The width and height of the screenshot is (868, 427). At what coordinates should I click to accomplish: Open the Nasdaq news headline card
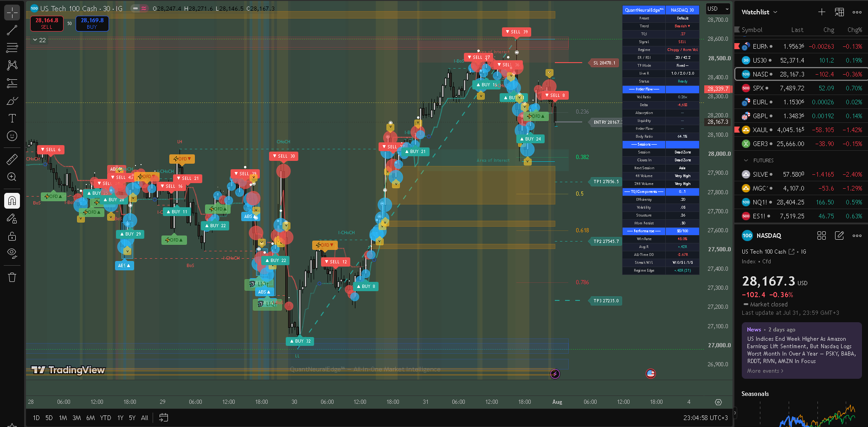pos(801,350)
